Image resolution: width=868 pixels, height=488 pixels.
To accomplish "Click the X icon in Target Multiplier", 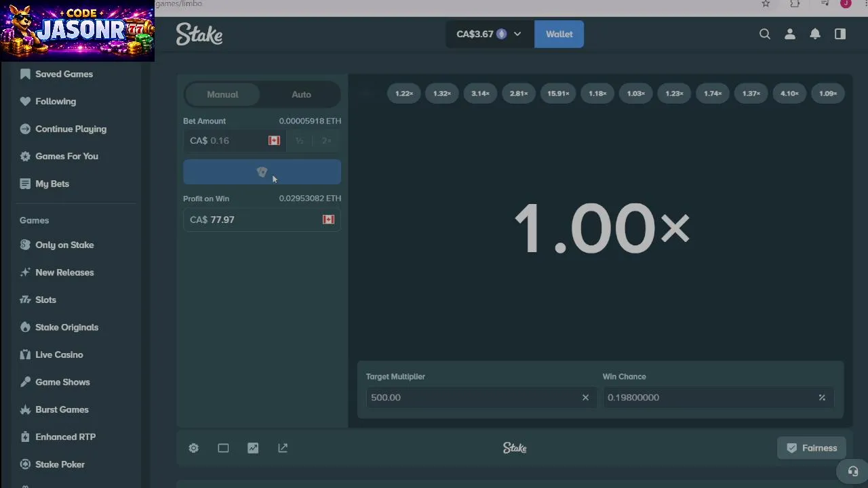I will tap(585, 397).
